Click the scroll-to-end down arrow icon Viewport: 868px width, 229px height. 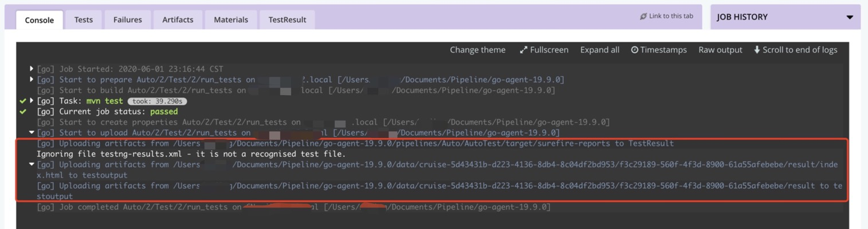[x=757, y=50]
